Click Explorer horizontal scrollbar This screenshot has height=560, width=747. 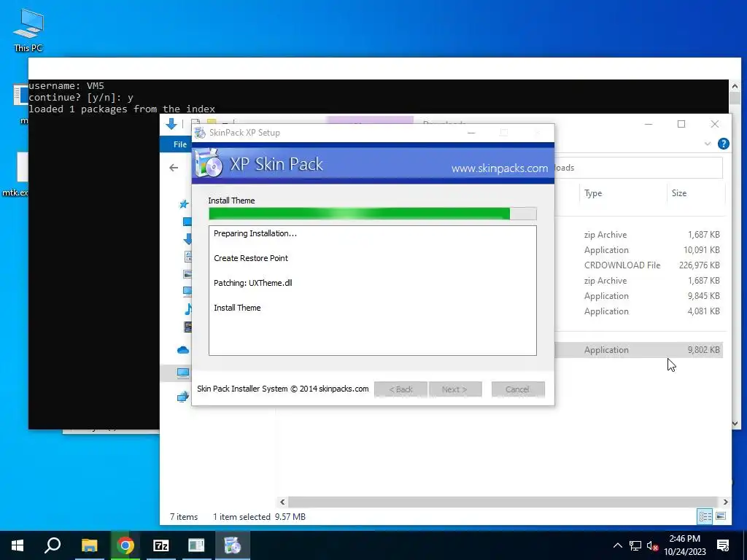(503, 502)
